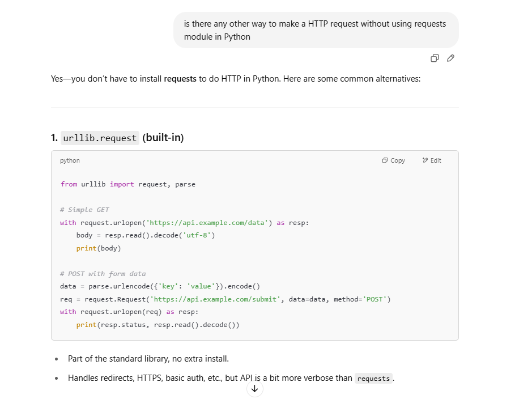This screenshot has width=532, height=399.
Task: Click the bold 'requests' word in intro sentence
Action: (180, 79)
